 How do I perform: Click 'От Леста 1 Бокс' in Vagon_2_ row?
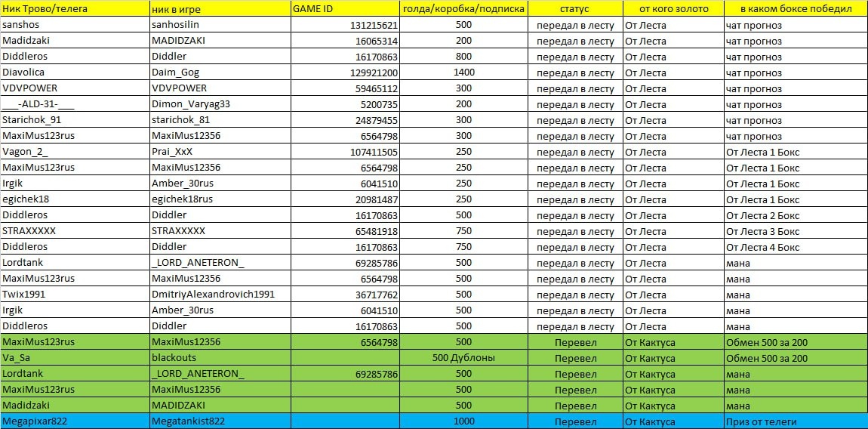[x=796, y=152]
